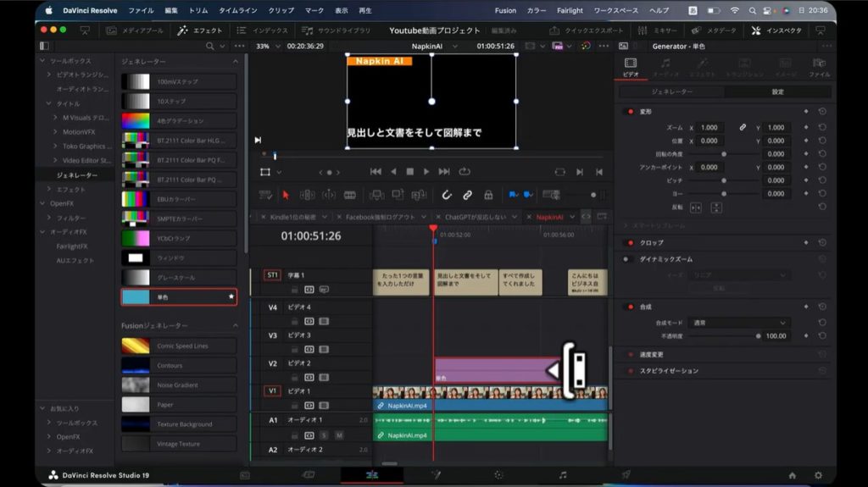Disable the 変形 section toggle

coord(630,111)
